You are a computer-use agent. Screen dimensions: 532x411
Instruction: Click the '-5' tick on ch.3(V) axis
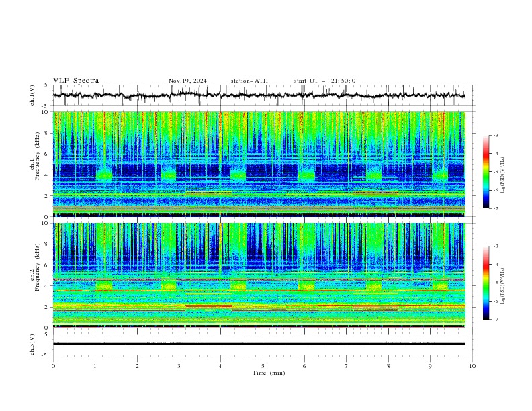[45, 355]
